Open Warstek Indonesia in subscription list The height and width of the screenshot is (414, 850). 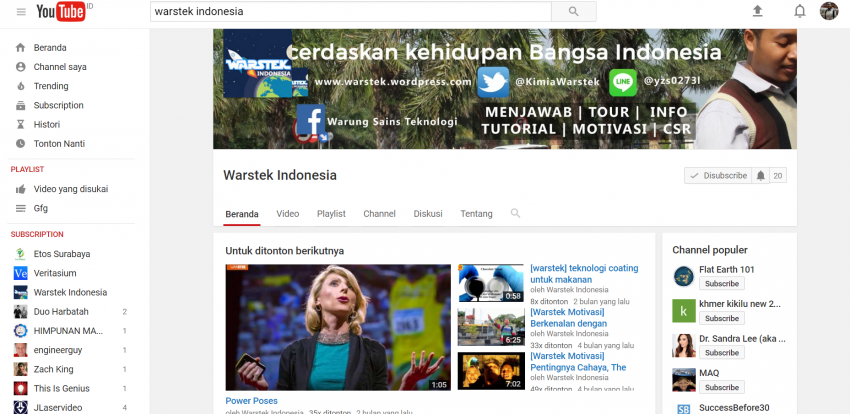tap(70, 293)
